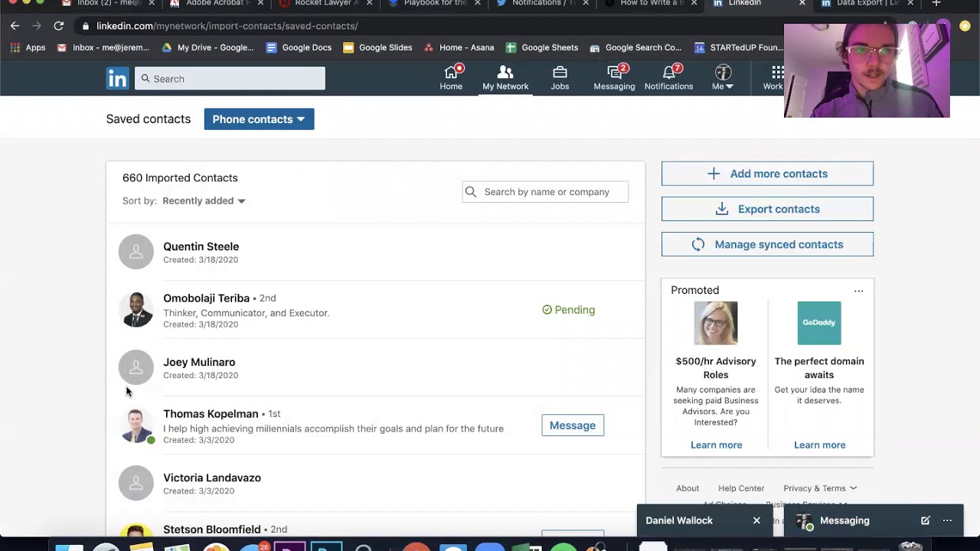Compose a new message icon

pyautogui.click(x=925, y=520)
